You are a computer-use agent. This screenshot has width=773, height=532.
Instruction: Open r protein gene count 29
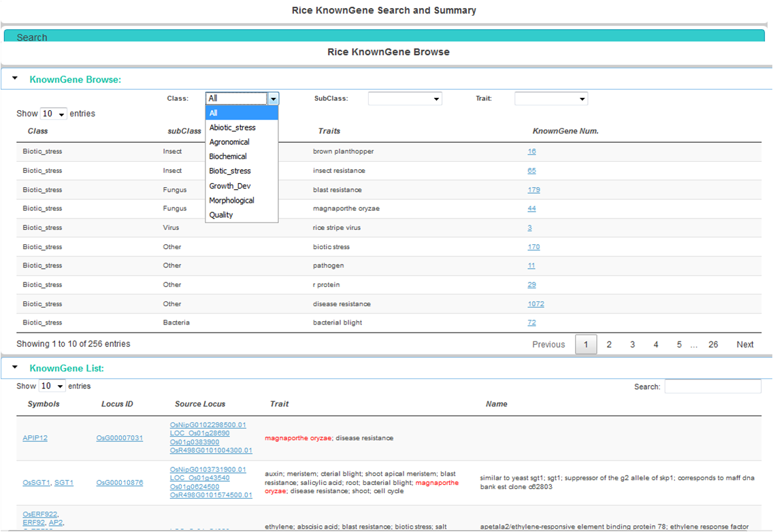tap(531, 285)
